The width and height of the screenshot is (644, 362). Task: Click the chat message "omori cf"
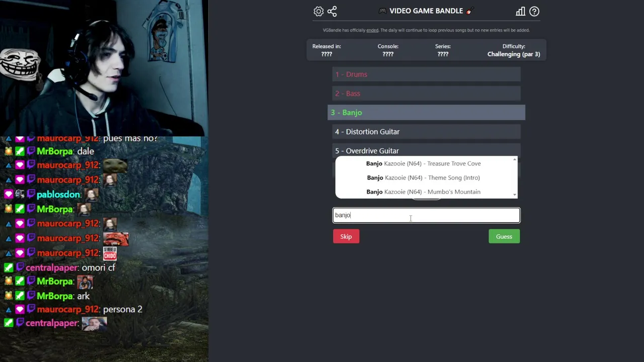pyautogui.click(x=99, y=268)
